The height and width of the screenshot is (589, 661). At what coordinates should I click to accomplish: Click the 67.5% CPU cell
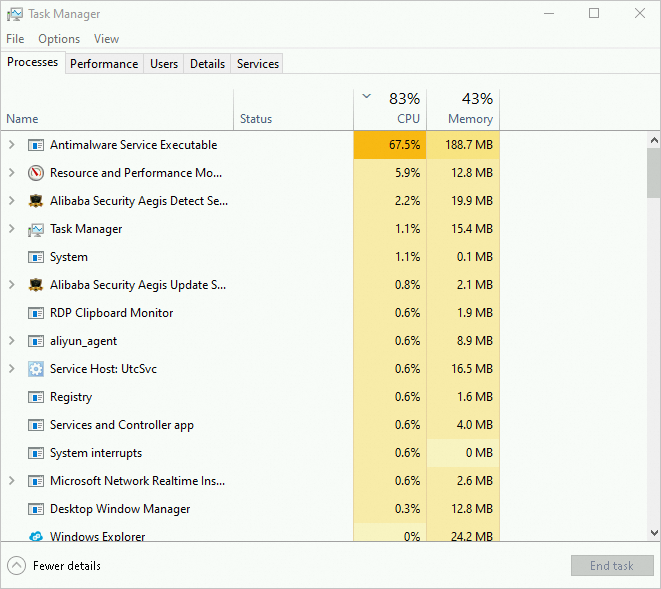(x=390, y=145)
